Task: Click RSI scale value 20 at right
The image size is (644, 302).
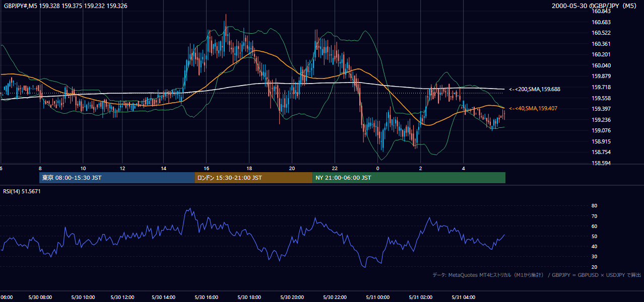Action: pyautogui.click(x=594, y=267)
